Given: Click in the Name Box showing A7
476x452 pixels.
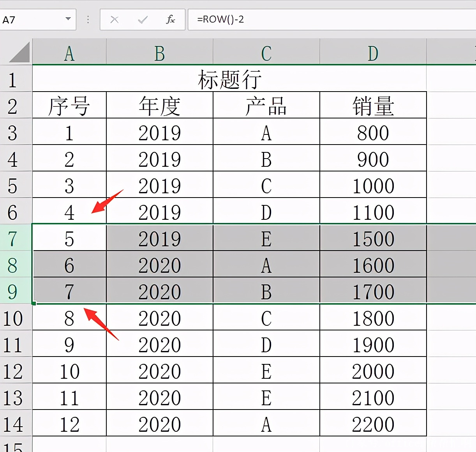Looking at the screenshot, I should (31, 19).
